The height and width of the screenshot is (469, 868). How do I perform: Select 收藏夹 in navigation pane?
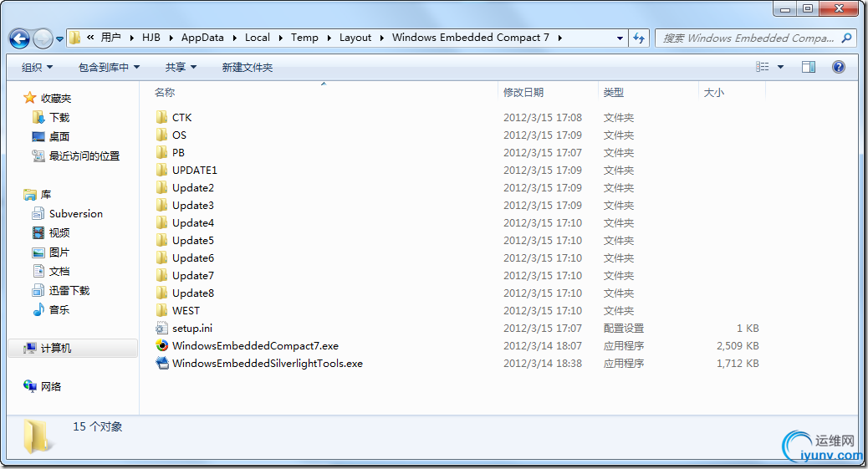click(x=47, y=98)
